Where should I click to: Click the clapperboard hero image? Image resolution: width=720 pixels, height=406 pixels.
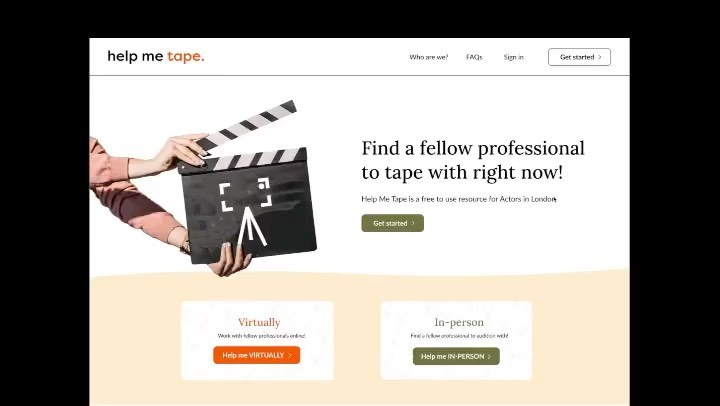pos(203,188)
